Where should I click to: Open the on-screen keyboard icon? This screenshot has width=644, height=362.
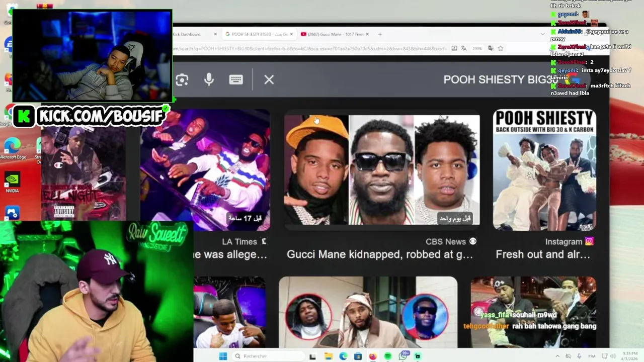236,79
